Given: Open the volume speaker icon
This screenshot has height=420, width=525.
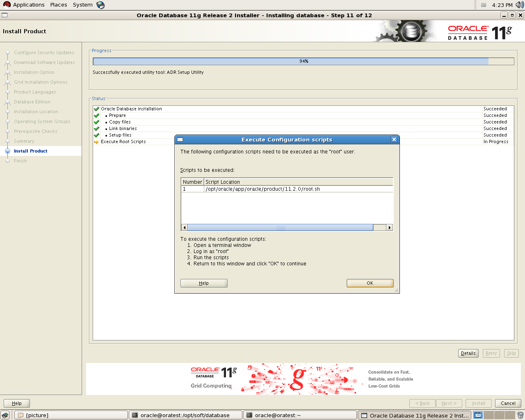Looking at the screenshot, I should pyautogui.click(x=520, y=5).
